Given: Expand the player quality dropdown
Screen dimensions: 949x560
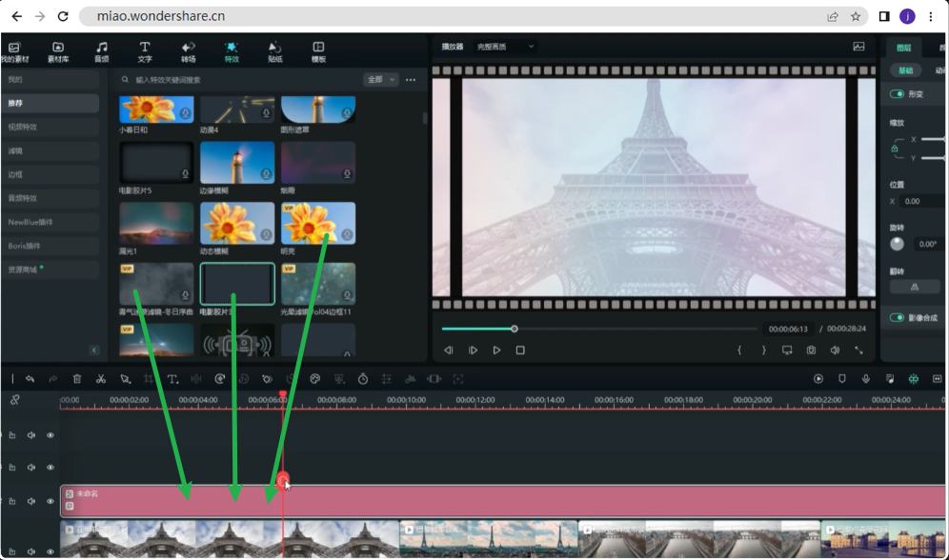Looking at the screenshot, I should [505, 47].
